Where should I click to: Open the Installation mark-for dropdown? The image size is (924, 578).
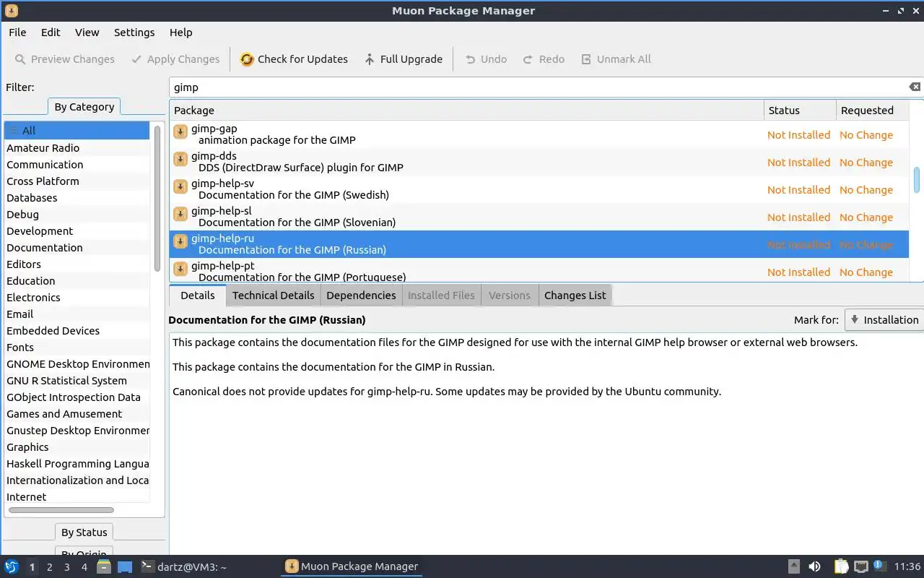[x=884, y=319]
